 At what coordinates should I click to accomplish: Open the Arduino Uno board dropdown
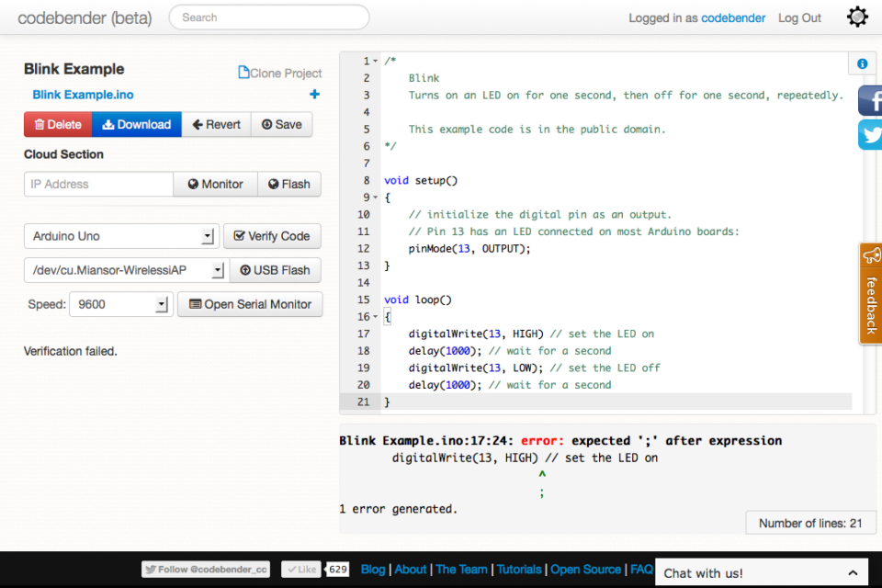(x=121, y=236)
